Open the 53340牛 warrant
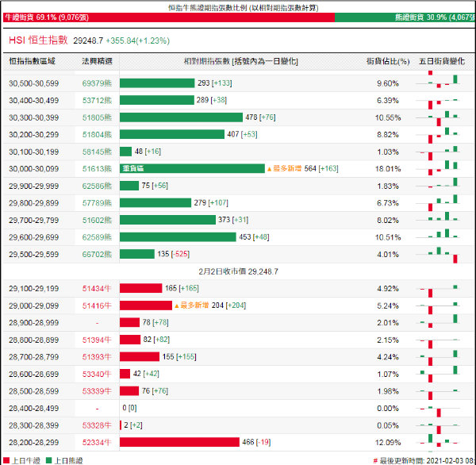 (x=97, y=374)
